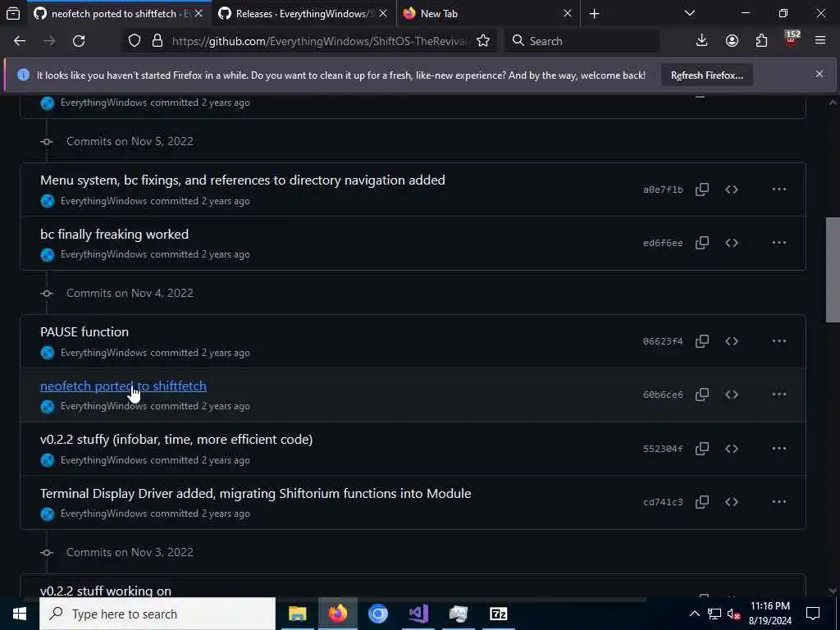Viewport: 840px width, 630px height.
Task: Open commit hash ed6f6ee
Action: click(x=663, y=243)
